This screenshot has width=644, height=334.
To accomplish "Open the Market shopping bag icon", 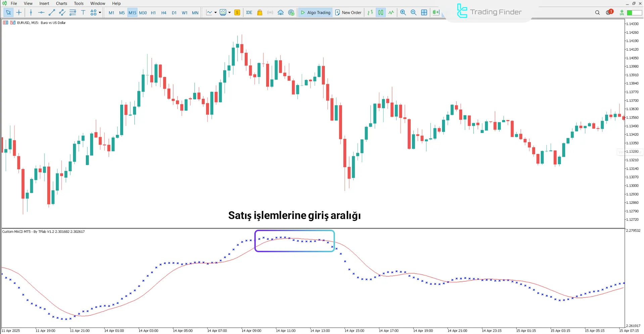I will [259, 12].
